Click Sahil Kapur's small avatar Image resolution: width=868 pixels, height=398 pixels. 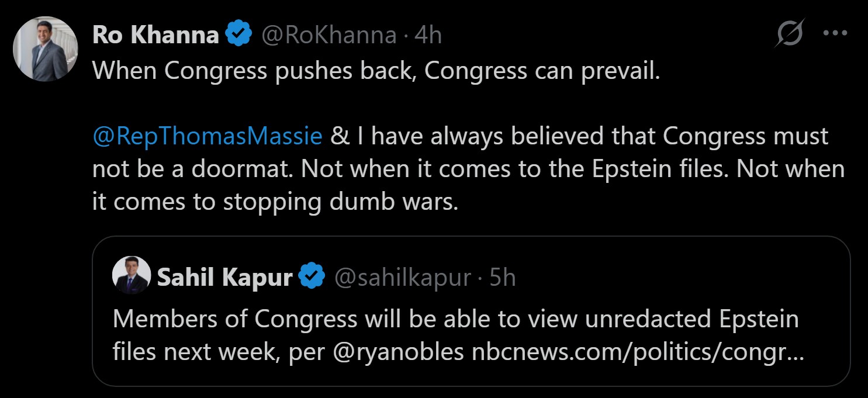(x=132, y=275)
